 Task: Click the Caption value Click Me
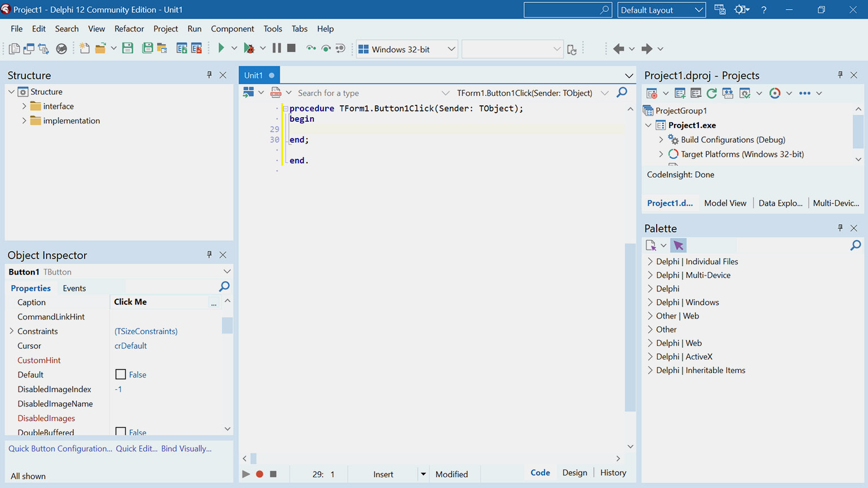130,302
